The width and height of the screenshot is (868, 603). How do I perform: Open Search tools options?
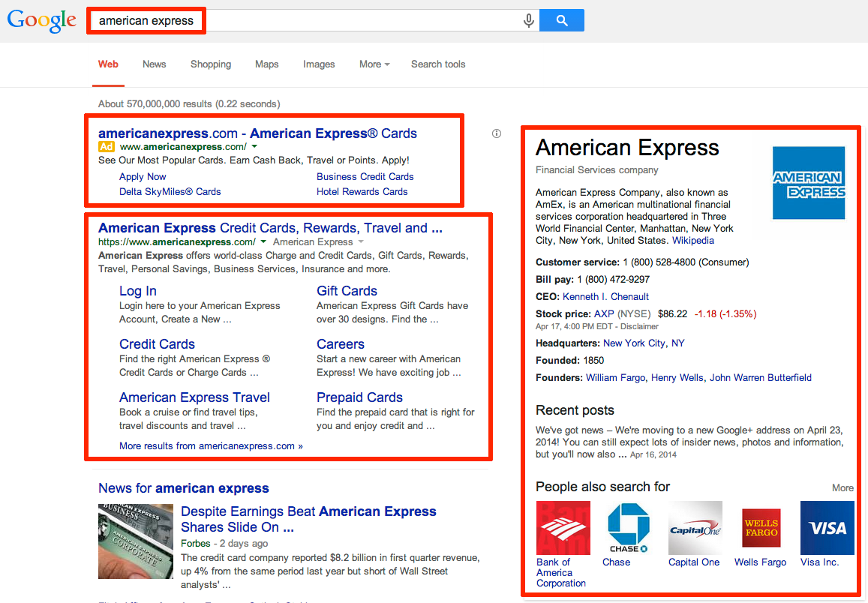click(x=438, y=64)
